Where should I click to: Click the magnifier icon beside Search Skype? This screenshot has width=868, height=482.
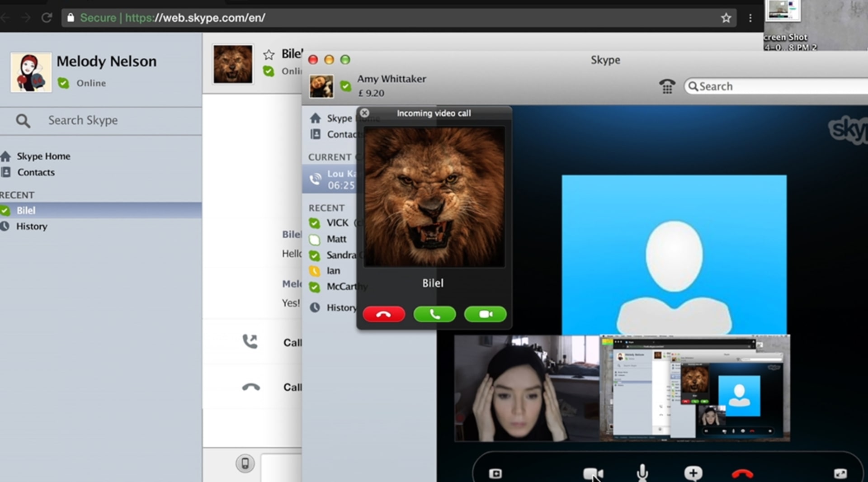coord(23,121)
